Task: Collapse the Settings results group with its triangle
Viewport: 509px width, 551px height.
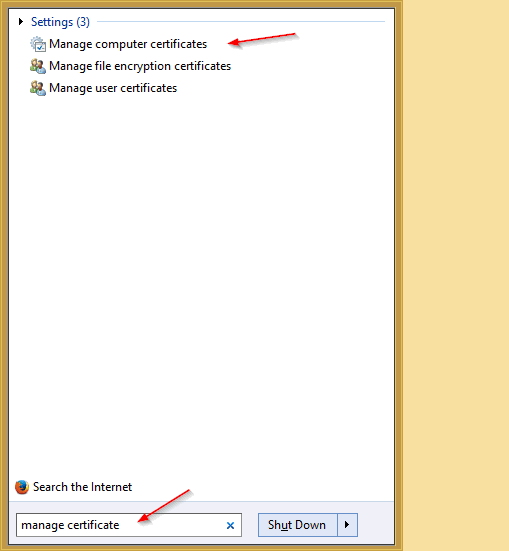Action: tap(21, 22)
